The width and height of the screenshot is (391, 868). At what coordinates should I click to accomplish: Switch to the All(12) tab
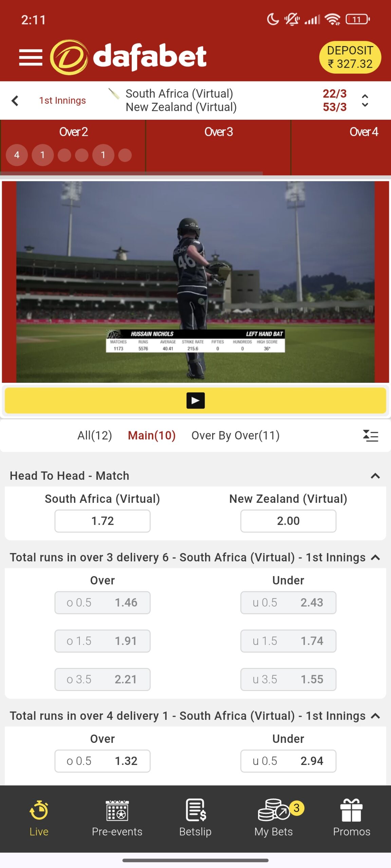click(x=95, y=435)
